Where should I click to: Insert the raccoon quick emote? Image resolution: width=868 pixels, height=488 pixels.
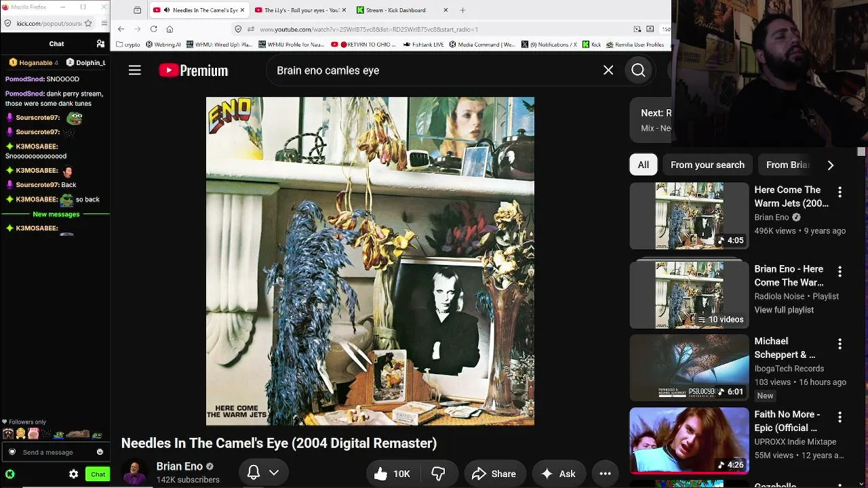pos(7,434)
